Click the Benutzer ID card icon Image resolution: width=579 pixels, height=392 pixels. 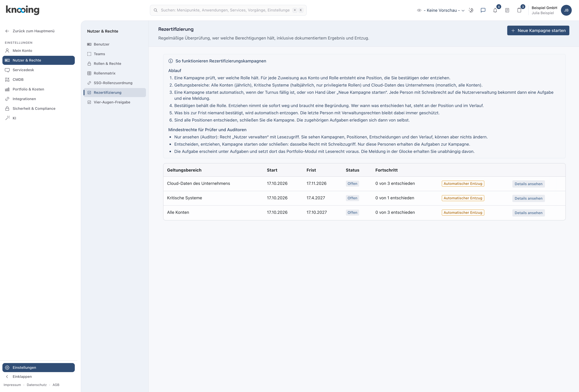(x=89, y=44)
